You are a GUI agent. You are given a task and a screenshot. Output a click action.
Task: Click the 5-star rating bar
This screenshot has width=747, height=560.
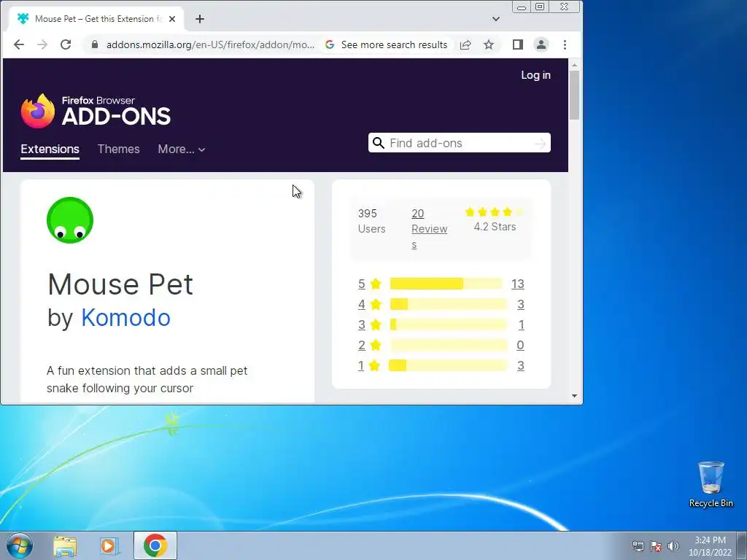pos(446,284)
